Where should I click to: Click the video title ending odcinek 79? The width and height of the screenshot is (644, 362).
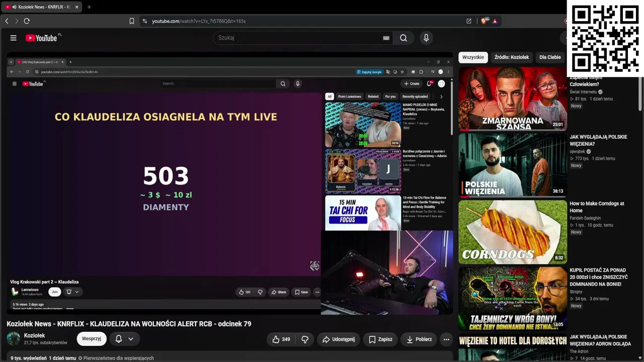pyautogui.click(x=129, y=324)
